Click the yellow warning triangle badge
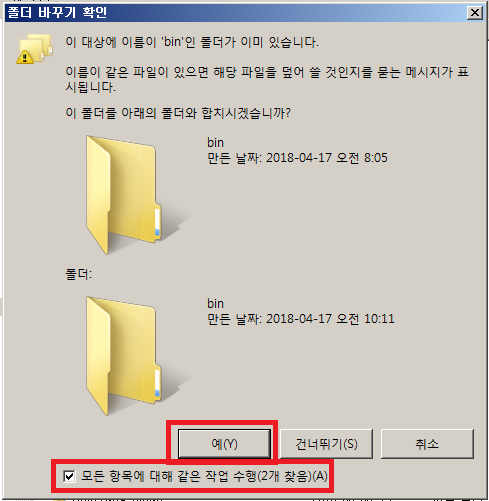Viewport: 489px width, 501px height. click(x=25, y=57)
